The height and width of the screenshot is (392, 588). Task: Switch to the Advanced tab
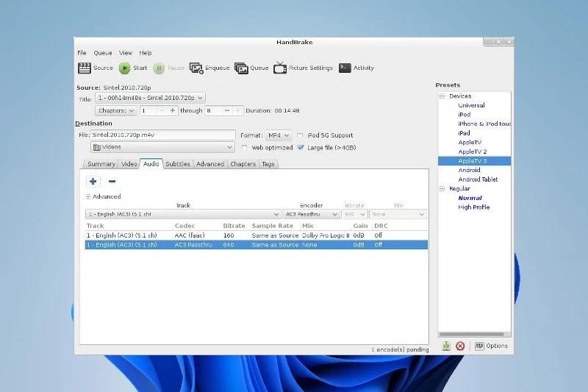[x=210, y=164]
